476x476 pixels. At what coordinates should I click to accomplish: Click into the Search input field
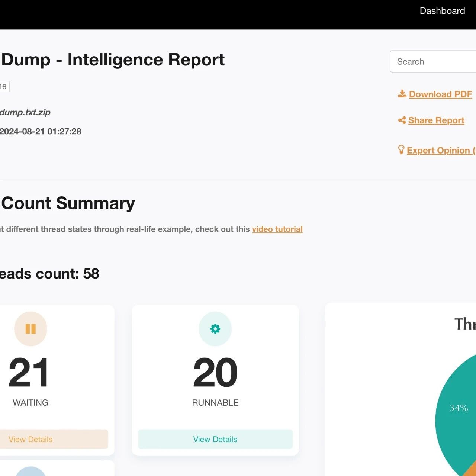coord(433,62)
